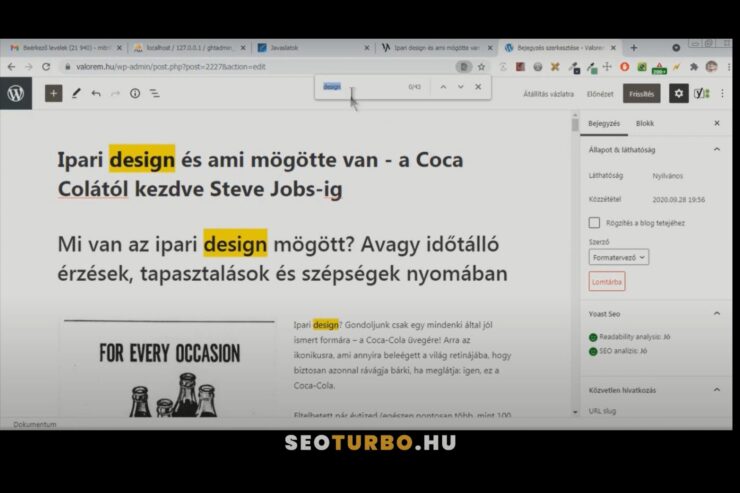
Task: Change visibility via the Nyilvános link
Action: (667, 176)
